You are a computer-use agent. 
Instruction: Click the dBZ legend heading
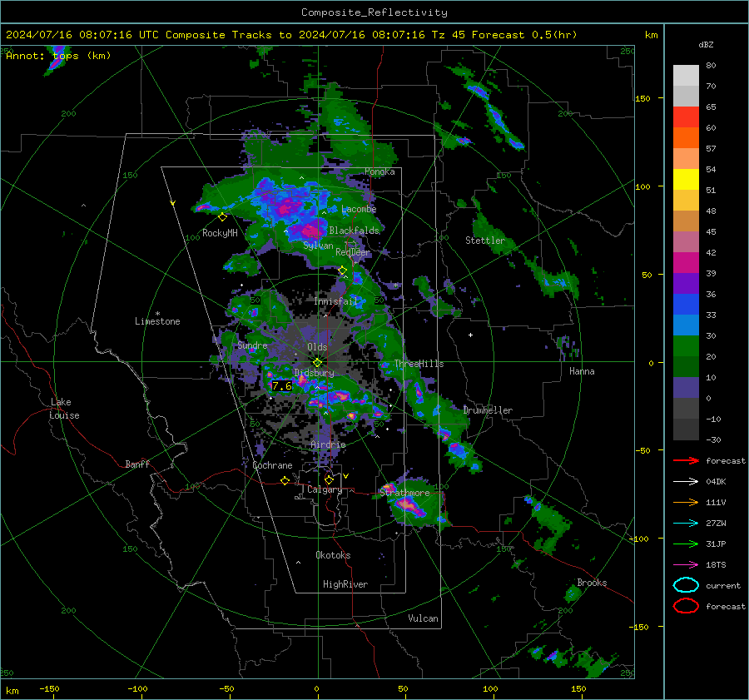[x=706, y=45]
